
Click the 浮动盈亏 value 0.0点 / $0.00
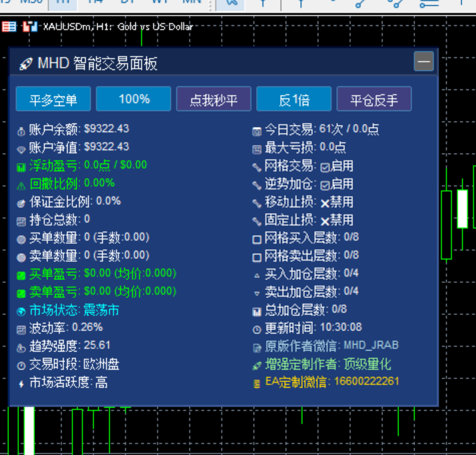point(116,165)
